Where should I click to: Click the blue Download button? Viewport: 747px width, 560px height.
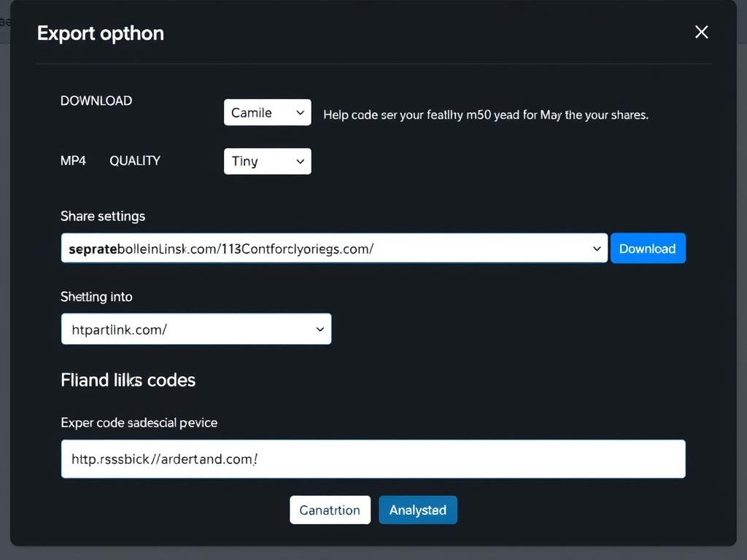coord(647,249)
